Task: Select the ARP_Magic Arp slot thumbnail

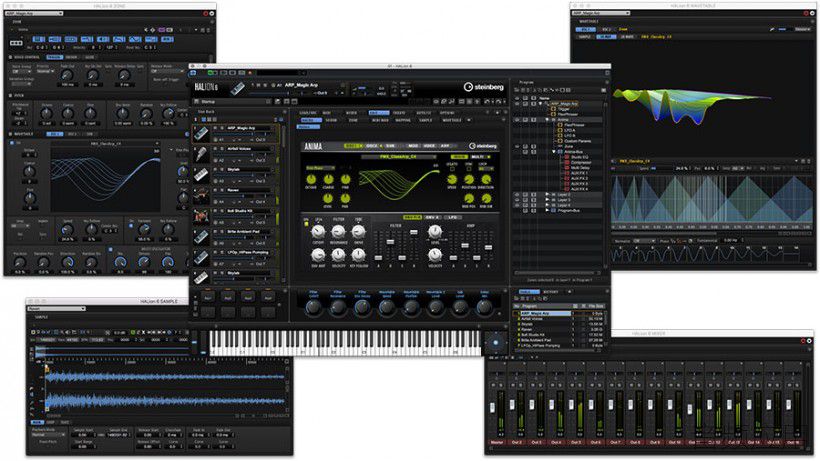Action: pos(201,133)
